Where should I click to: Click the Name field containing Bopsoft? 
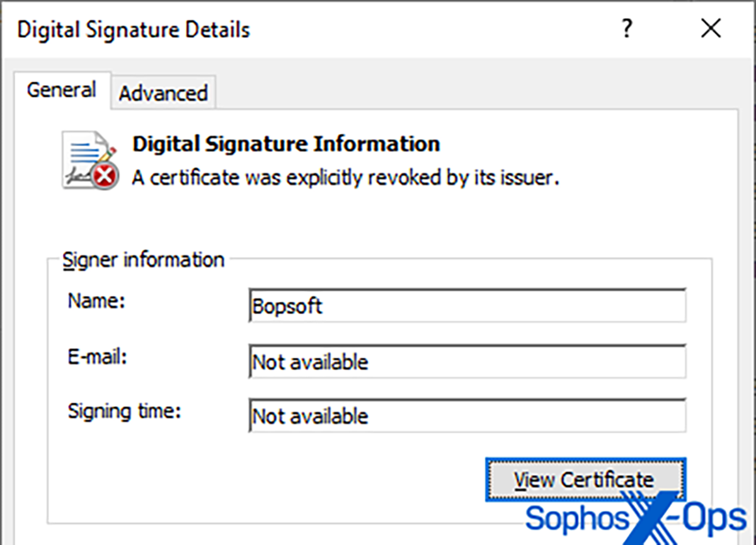point(467,307)
